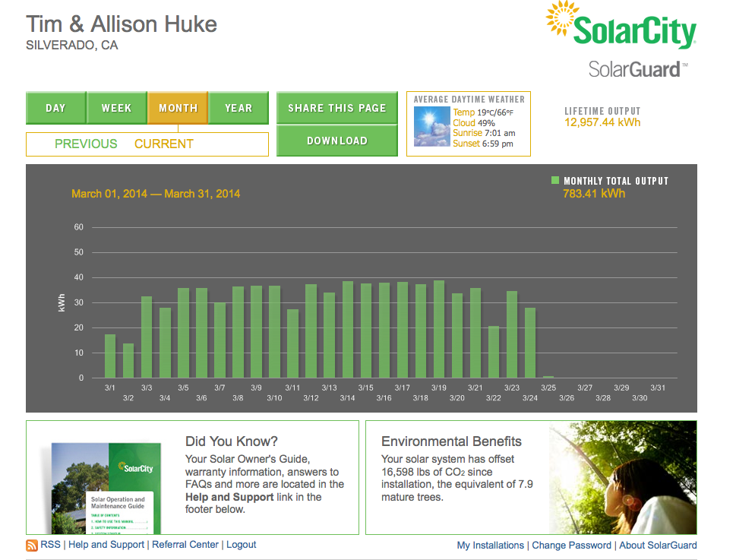Click the SolarCity sun logo
The width and height of the screenshot is (755, 560).
tap(564, 21)
